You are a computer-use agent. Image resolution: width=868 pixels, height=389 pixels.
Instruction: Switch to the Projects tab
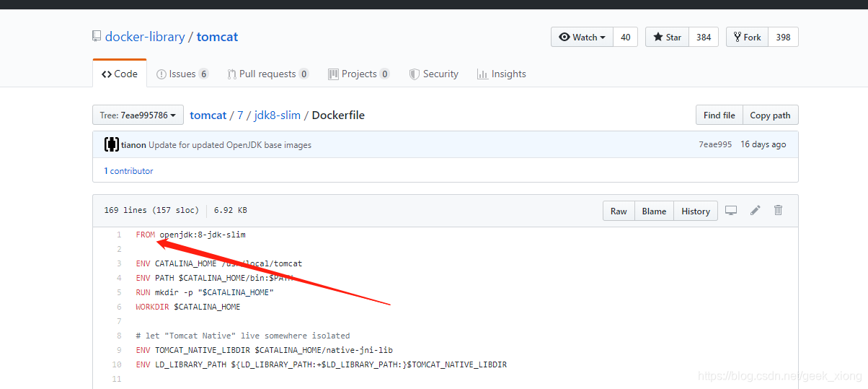[x=359, y=74]
